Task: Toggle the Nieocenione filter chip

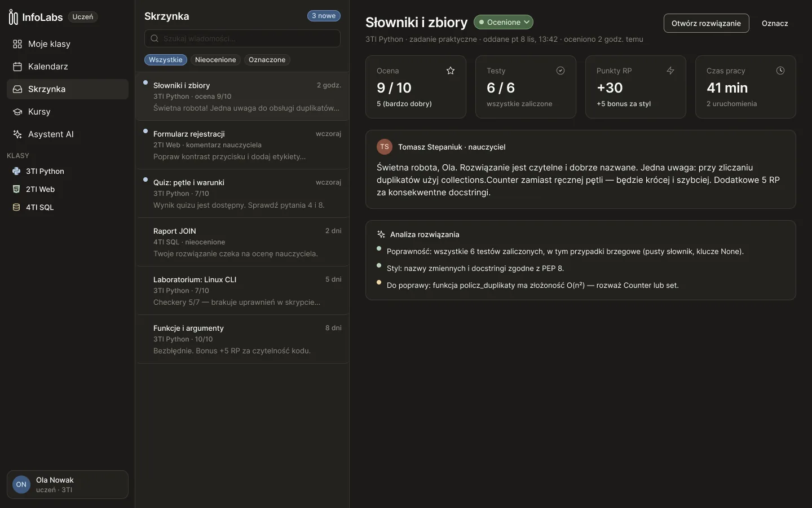Action: (x=215, y=60)
